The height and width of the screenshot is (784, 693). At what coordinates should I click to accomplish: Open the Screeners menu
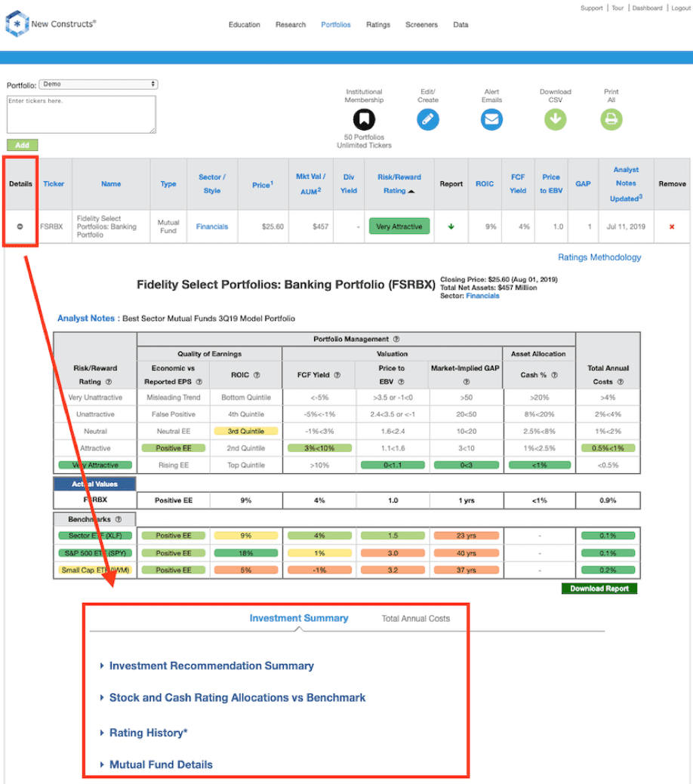[x=421, y=24]
